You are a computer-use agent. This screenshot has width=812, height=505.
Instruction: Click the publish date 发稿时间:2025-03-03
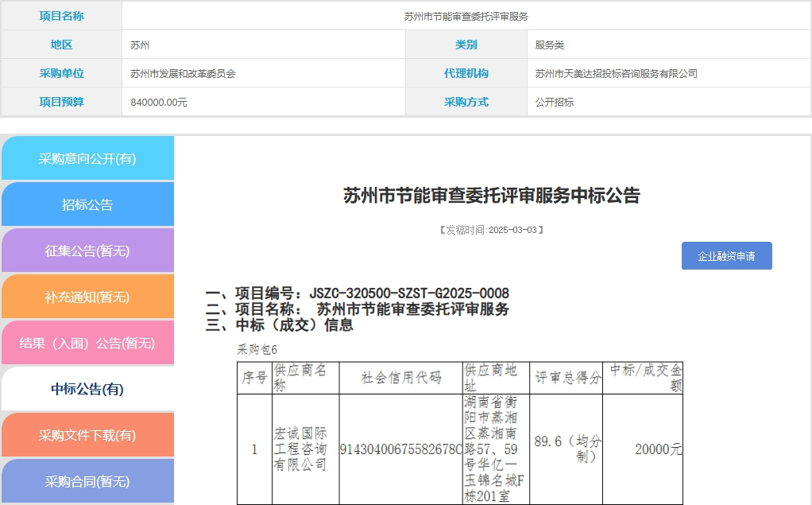492,230
